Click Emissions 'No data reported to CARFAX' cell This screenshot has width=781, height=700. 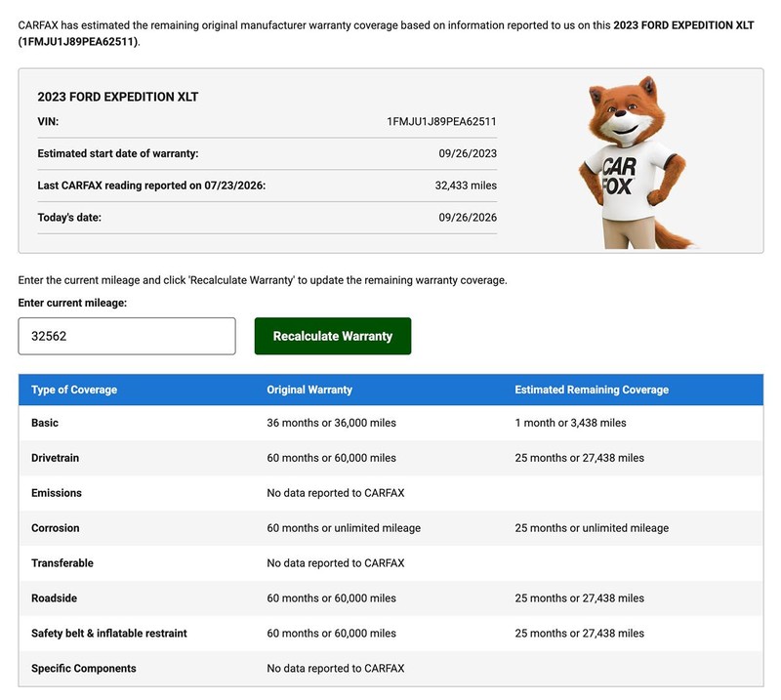point(336,493)
